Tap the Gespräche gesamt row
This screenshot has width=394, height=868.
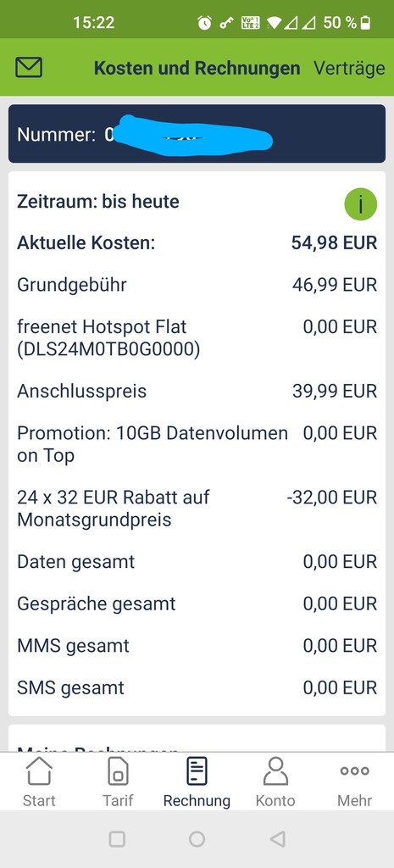click(197, 604)
